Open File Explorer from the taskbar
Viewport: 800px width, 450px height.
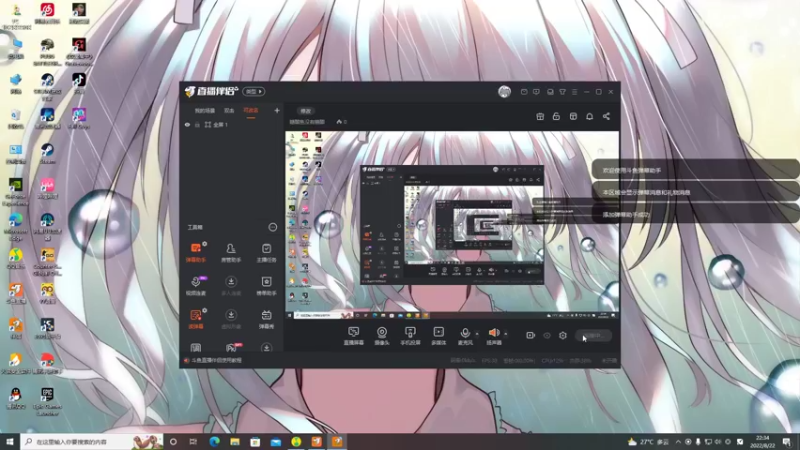click(235, 442)
